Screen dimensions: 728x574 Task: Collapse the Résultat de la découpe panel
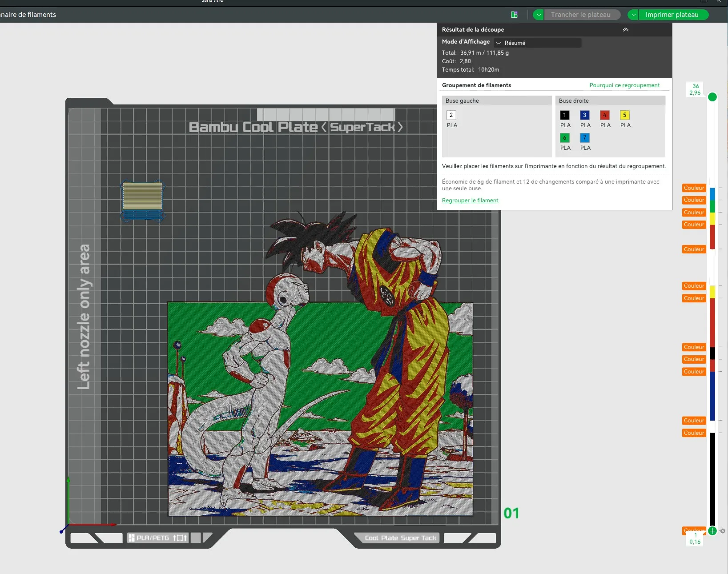coord(626,30)
